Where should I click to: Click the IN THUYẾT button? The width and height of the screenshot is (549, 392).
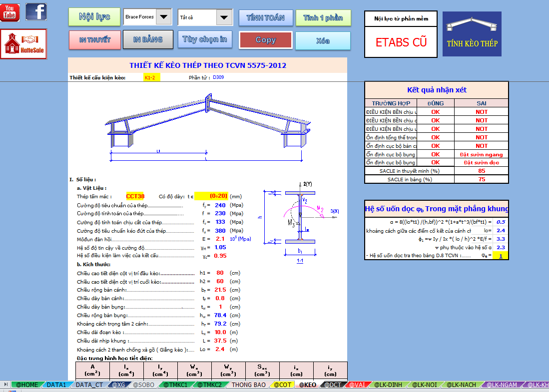95,39
